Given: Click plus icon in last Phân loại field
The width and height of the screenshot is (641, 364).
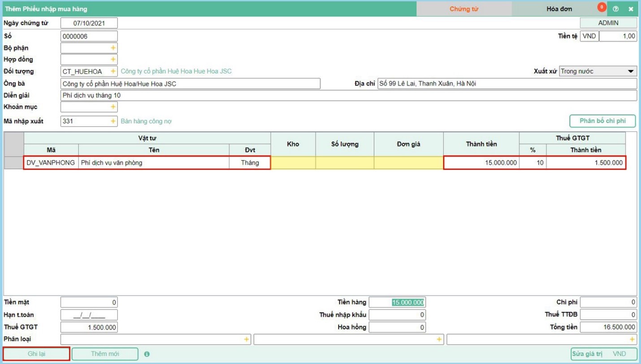Looking at the screenshot, I should 632,339.
